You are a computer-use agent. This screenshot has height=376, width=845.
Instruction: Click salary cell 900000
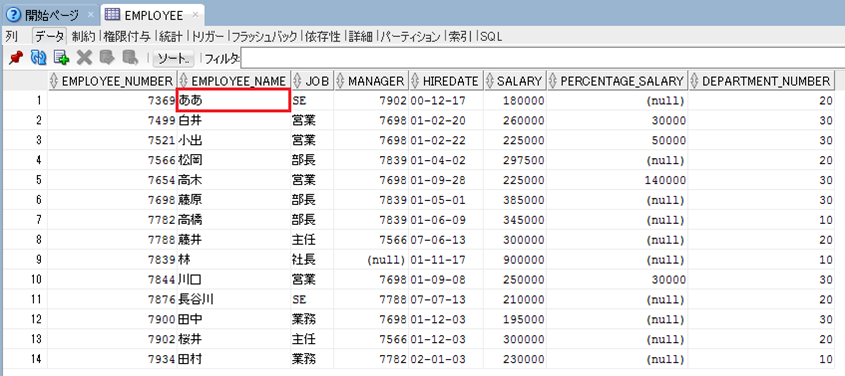coord(515,260)
